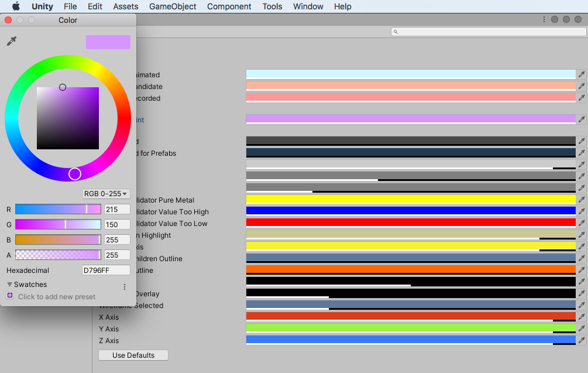Screen dimensions: 588x373
Task: Click eyedropper on Validator Value Too High row
Action: [582, 211]
